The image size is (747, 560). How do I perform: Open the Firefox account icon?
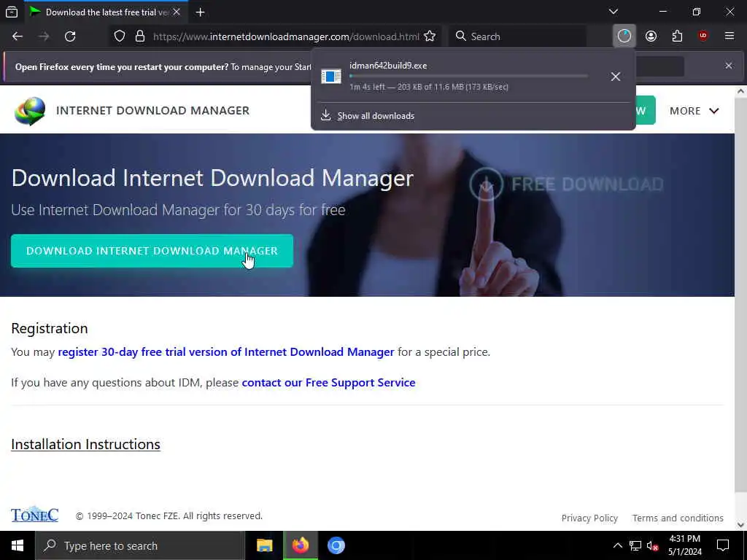651,36
